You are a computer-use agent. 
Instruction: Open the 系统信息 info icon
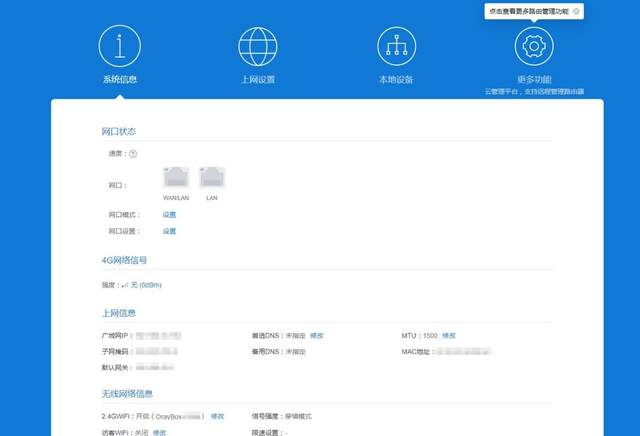pos(119,45)
